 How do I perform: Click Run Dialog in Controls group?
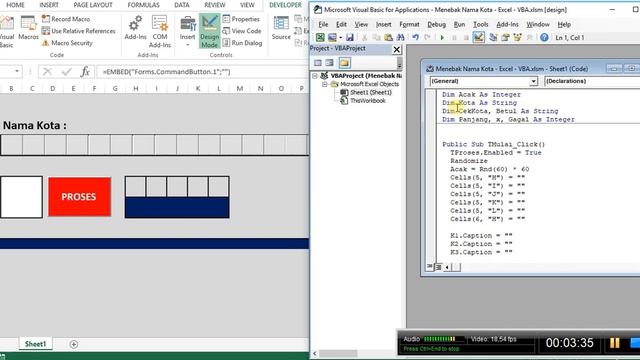coord(242,43)
